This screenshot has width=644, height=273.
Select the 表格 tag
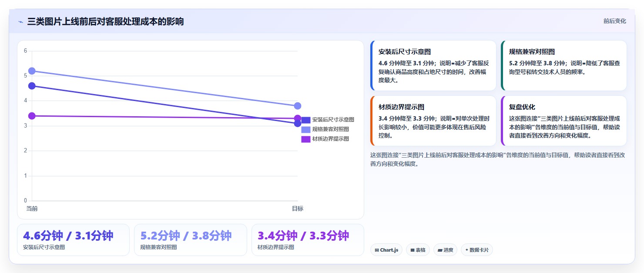pos(418,250)
